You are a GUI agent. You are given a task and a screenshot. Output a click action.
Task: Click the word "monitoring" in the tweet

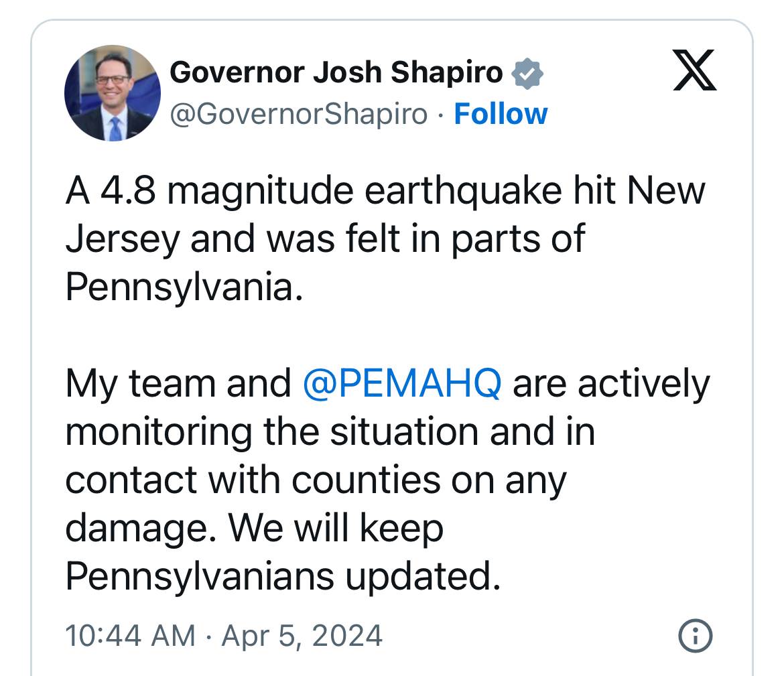[x=159, y=432]
